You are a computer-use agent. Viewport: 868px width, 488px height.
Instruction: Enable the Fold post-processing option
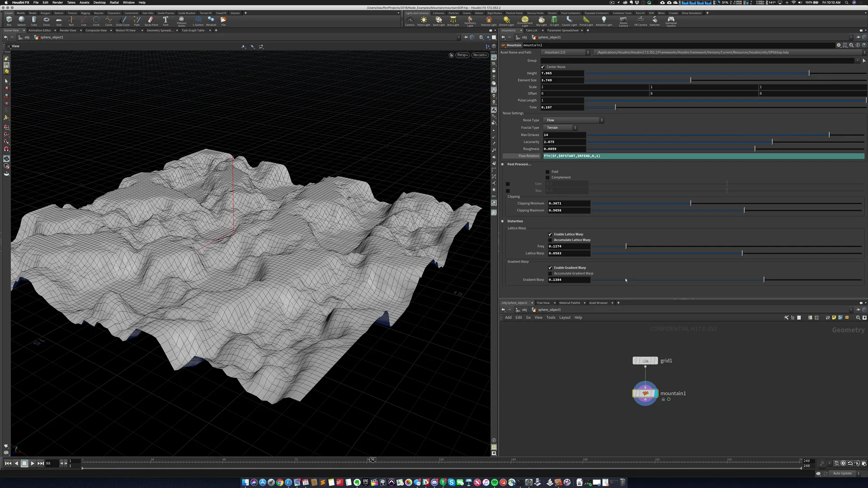tap(548, 171)
